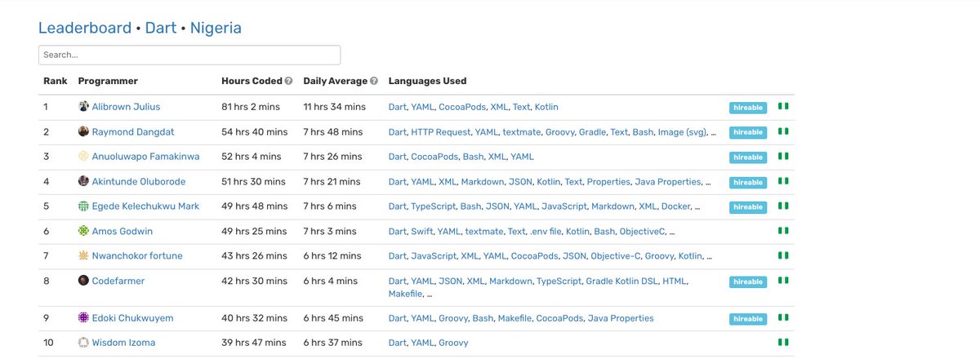Click the '54 hrs 40 mins' cell
The image size is (980, 359).
point(254,132)
